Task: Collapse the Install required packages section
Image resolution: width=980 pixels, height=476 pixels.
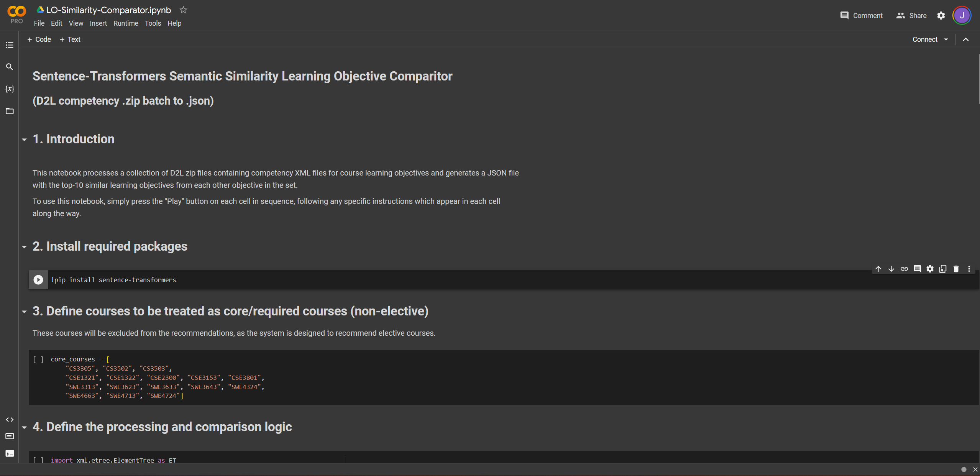Action: [24, 247]
